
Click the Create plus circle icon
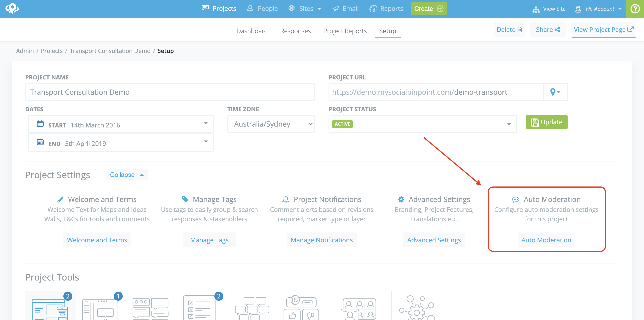tap(440, 9)
